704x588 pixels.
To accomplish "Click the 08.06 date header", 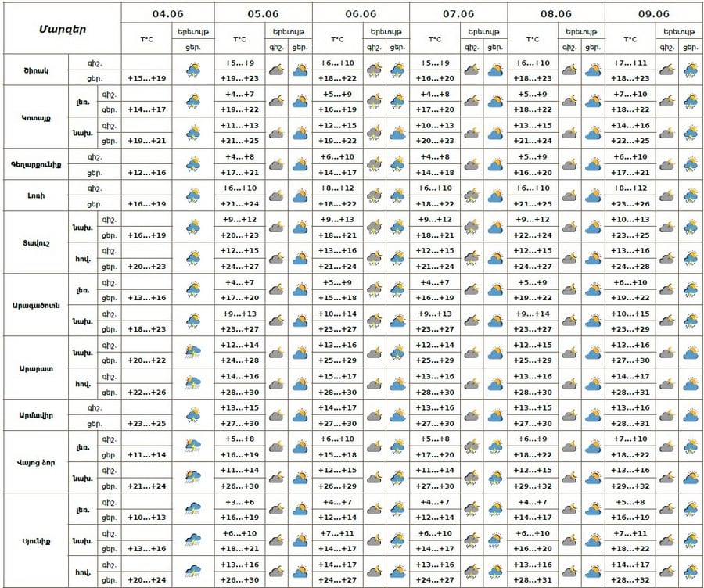I will (x=556, y=13).
